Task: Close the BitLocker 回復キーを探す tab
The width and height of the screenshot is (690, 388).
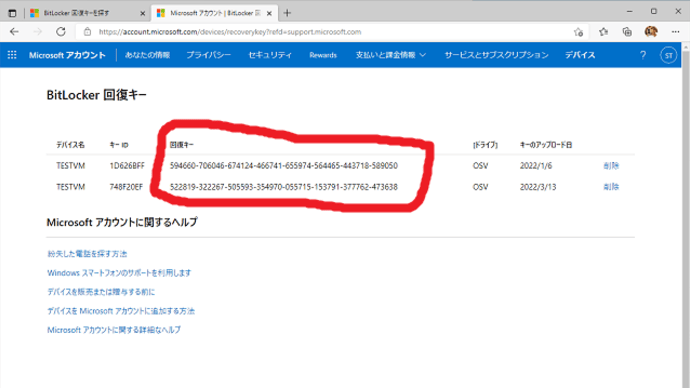Action: (143, 13)
